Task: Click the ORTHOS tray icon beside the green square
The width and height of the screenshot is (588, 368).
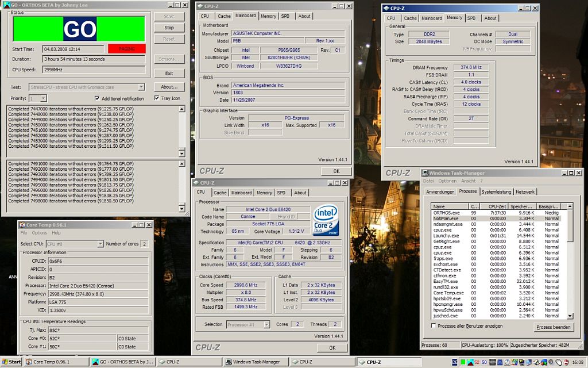Action: tap(471, 362)
